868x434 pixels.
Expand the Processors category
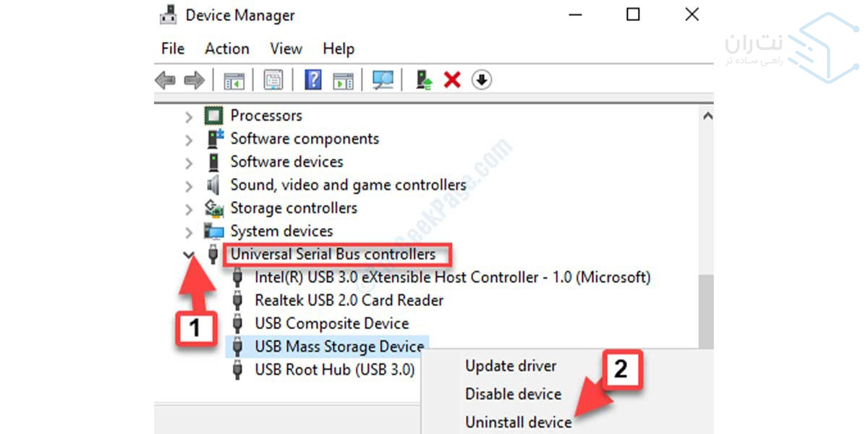click(189, 116)
